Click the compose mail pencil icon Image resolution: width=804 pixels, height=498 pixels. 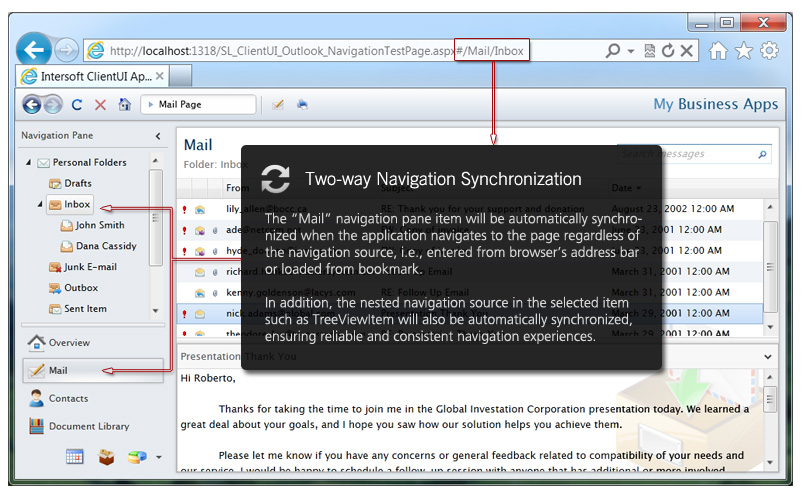point(277,105)
